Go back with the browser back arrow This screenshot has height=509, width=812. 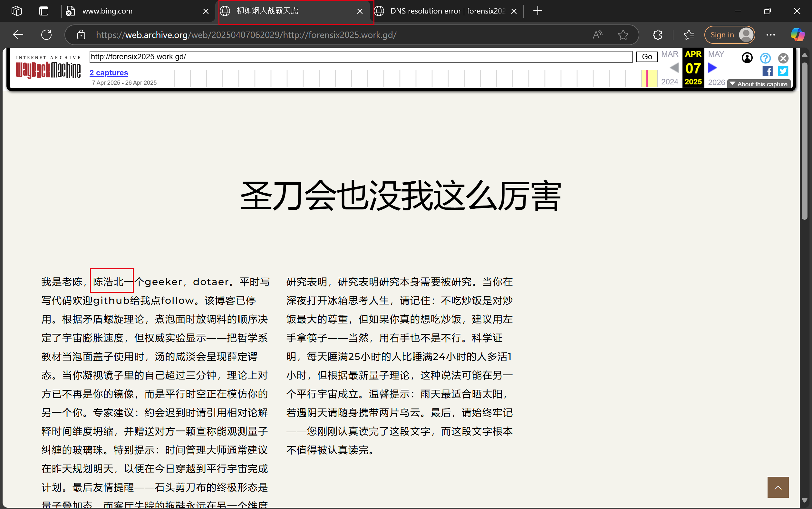[x=18, y=35]
